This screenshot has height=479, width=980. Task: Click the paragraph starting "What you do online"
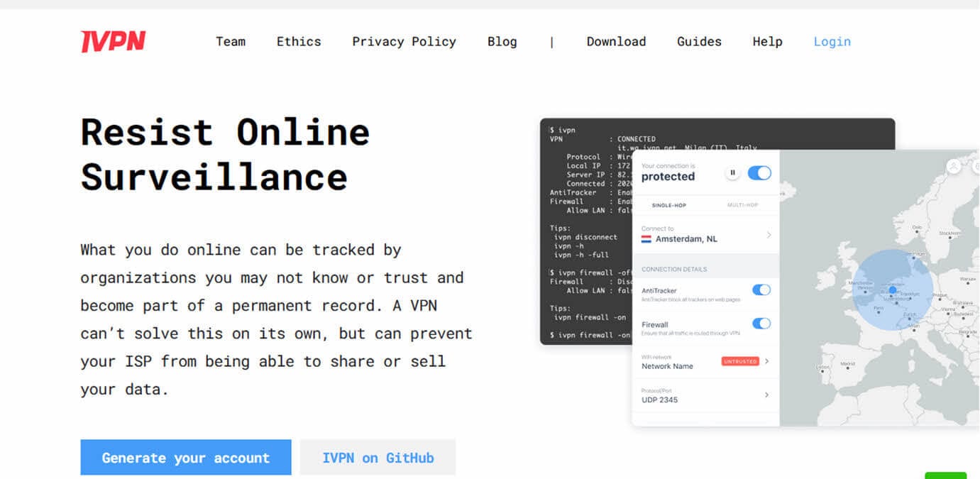point(276,319)
